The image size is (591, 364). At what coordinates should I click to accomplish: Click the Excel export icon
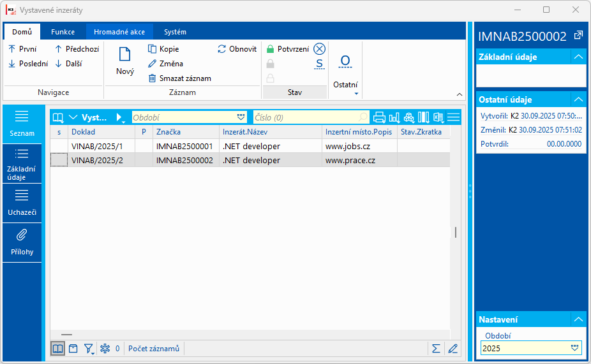click(x=438, y=117)
